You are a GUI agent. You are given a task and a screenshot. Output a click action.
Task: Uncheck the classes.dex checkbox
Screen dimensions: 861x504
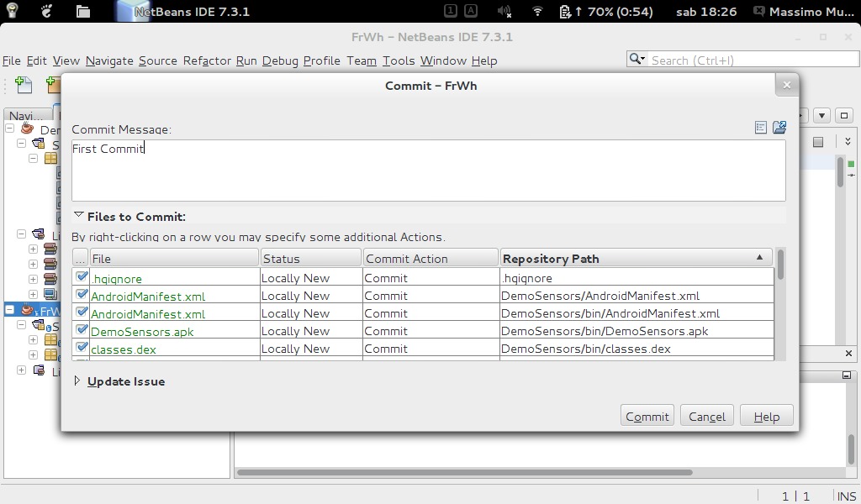(x=82, y=347)
